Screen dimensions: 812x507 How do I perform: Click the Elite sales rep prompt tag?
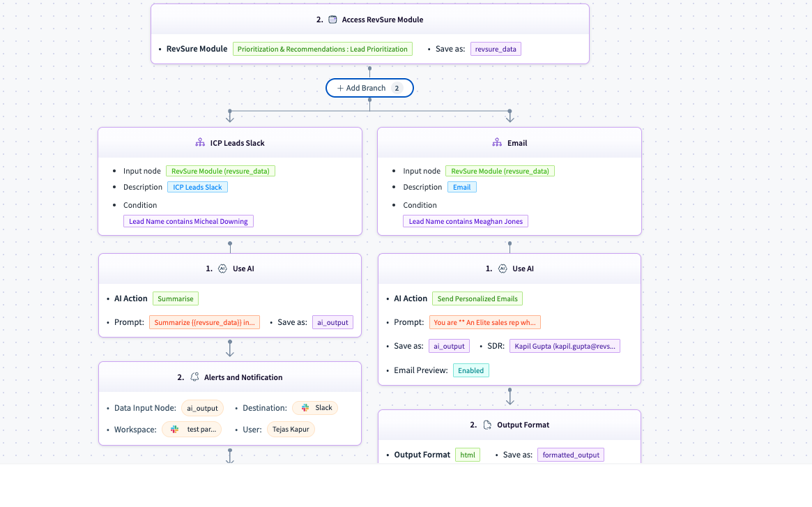tap(484, 322)
